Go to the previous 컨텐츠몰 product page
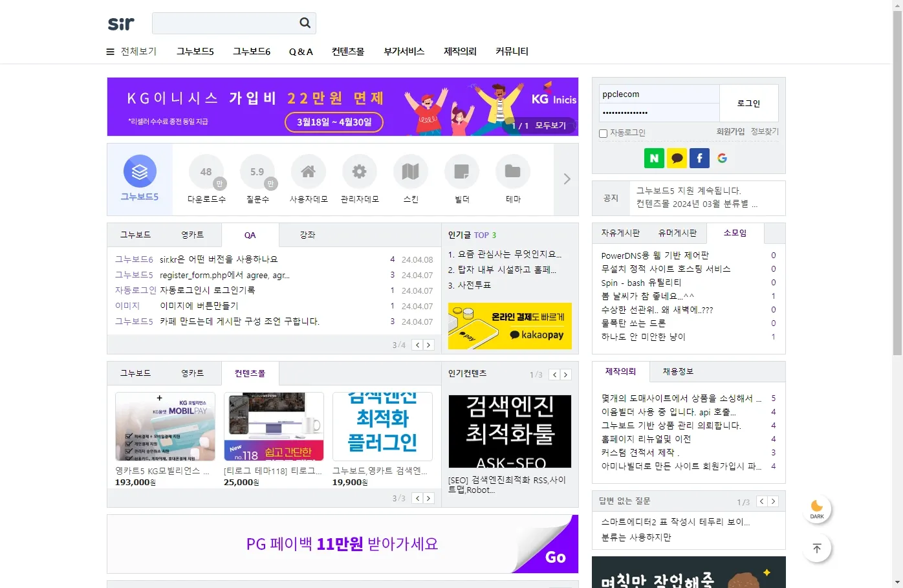 coord(417,498)
